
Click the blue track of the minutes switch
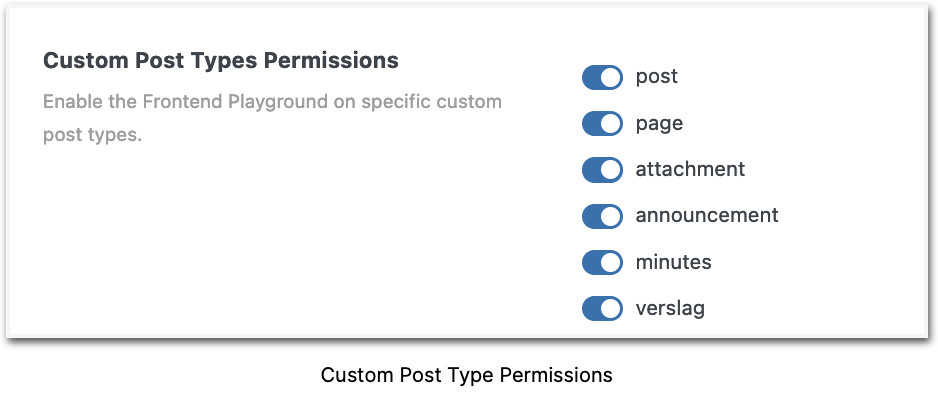[590, 263]
